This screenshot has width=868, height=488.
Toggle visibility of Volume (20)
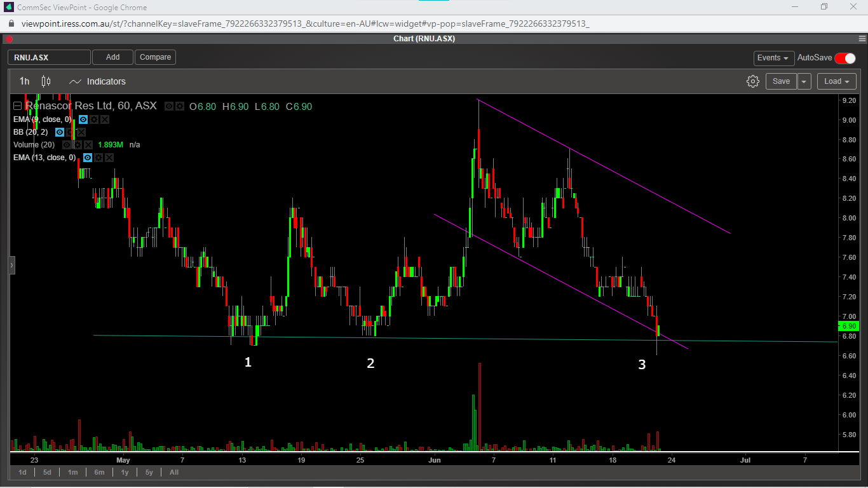67,145
